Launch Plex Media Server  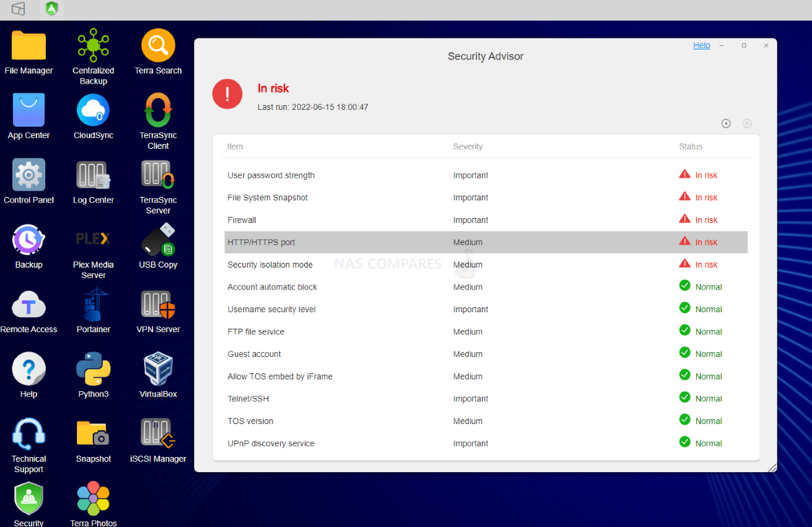click(93, 239)
